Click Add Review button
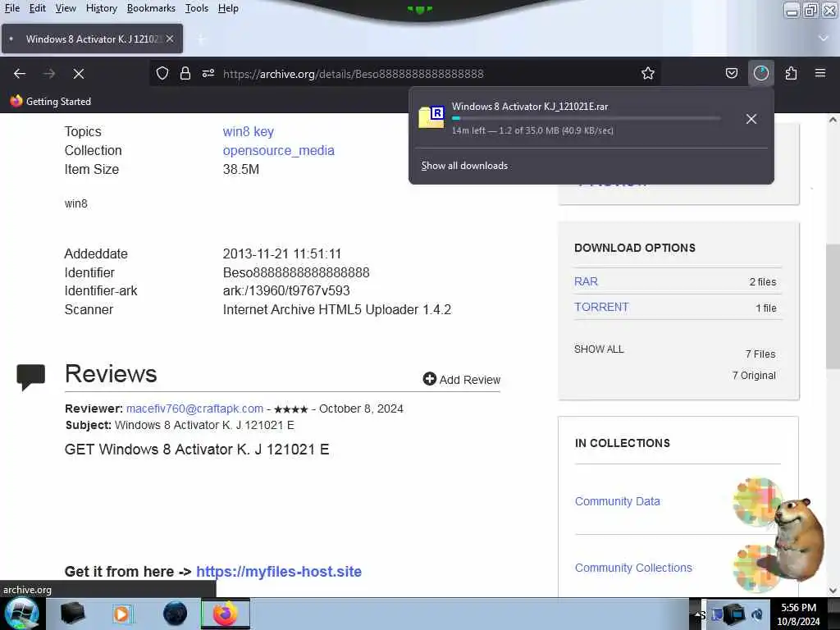 click(x=461, y=379)
